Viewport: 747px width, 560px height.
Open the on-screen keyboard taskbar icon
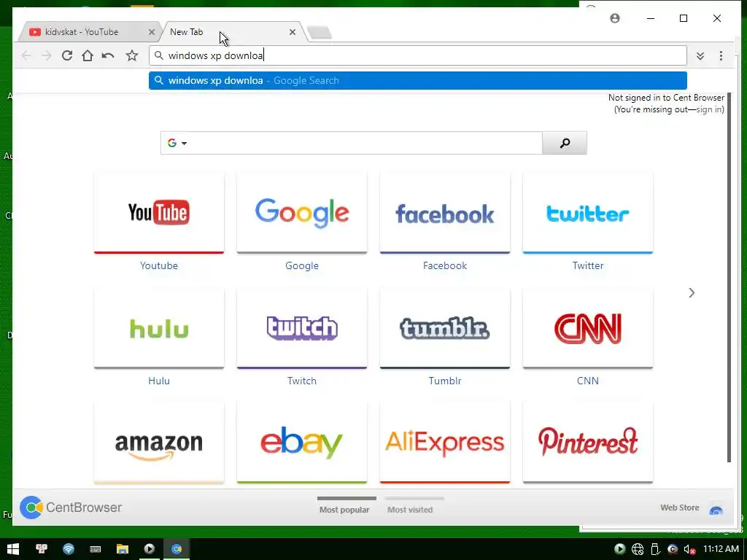click(96, 549)
